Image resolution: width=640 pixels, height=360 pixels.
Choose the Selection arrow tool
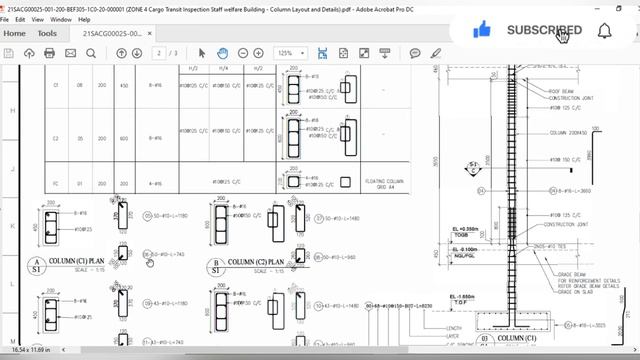[202, 53]
